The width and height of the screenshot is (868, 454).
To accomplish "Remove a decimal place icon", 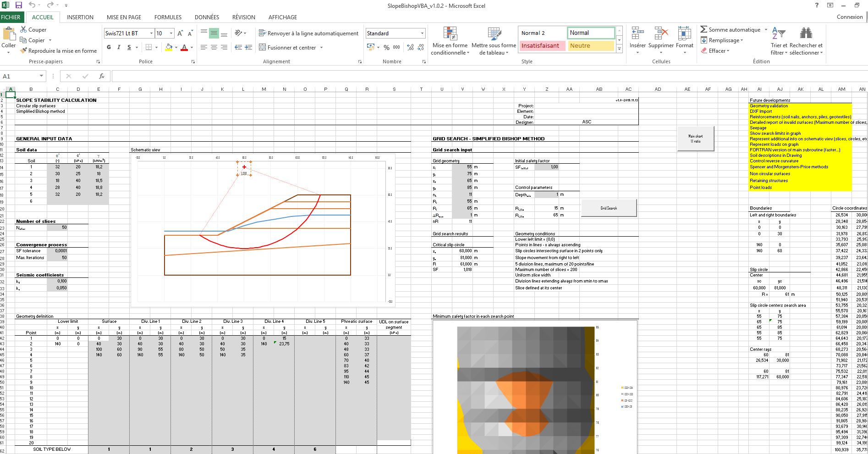I will click(421, 47).
